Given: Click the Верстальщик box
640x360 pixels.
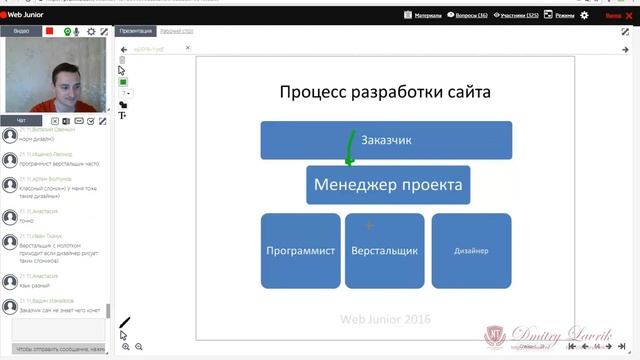Looking at the screenshot, I should coord(384,251).
